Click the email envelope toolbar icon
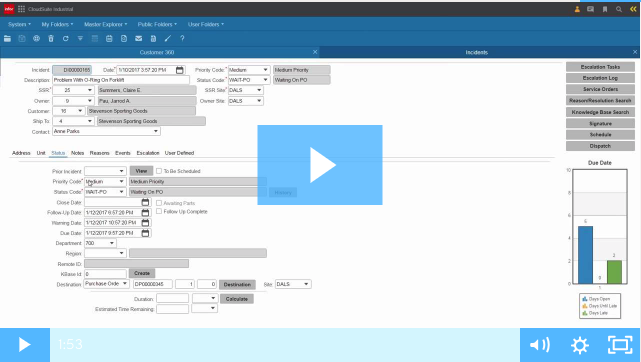Viewport: 641px width, 362px height. [139, 38]
